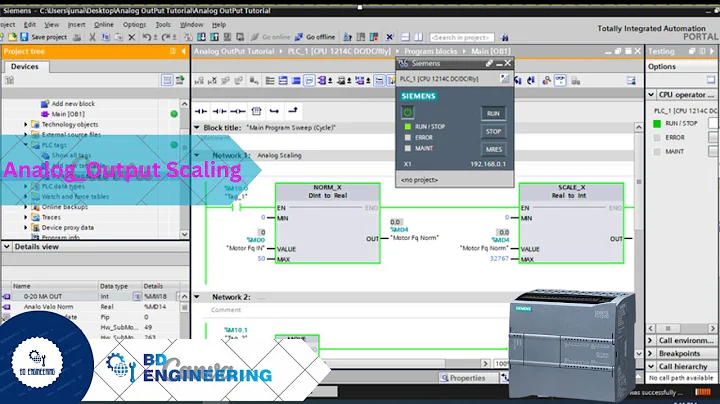Screen dimensions: 720x404
Task: Click STOP button in PLCSIM
Action: coord(493,131)
